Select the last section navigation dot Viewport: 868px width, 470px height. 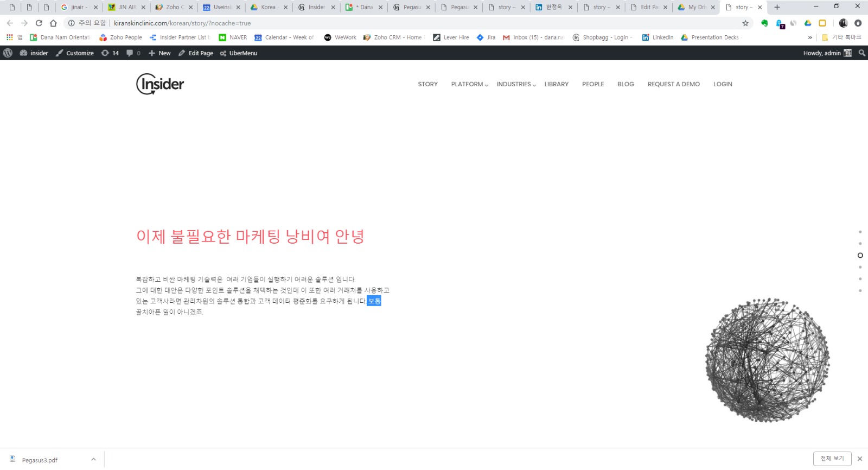(860, 290)
